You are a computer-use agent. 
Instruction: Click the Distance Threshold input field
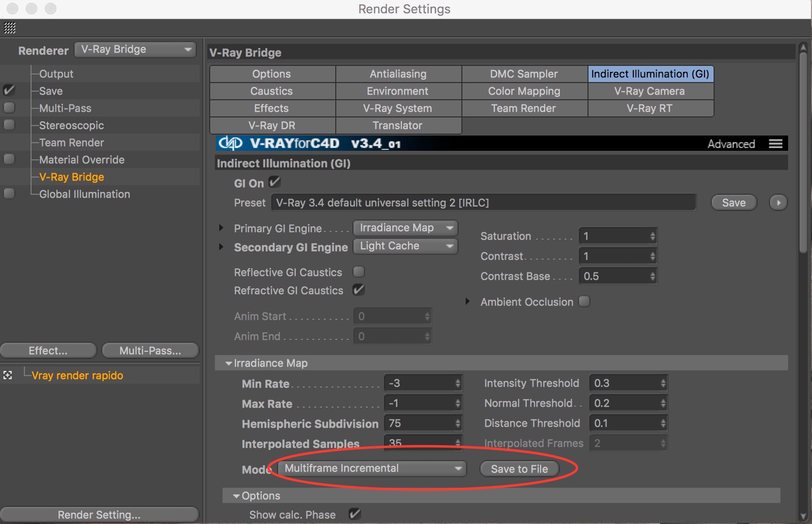tap(628, 423)
